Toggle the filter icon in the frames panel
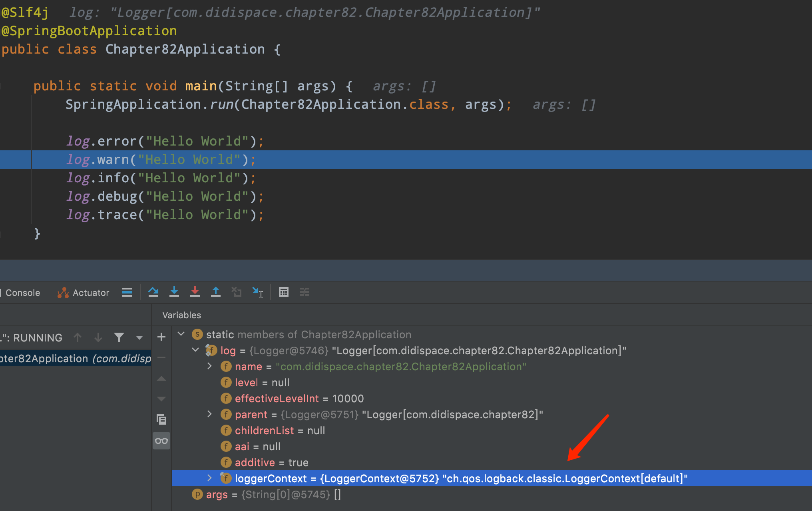This screenshot has height=511, width=812. (119, 337)
